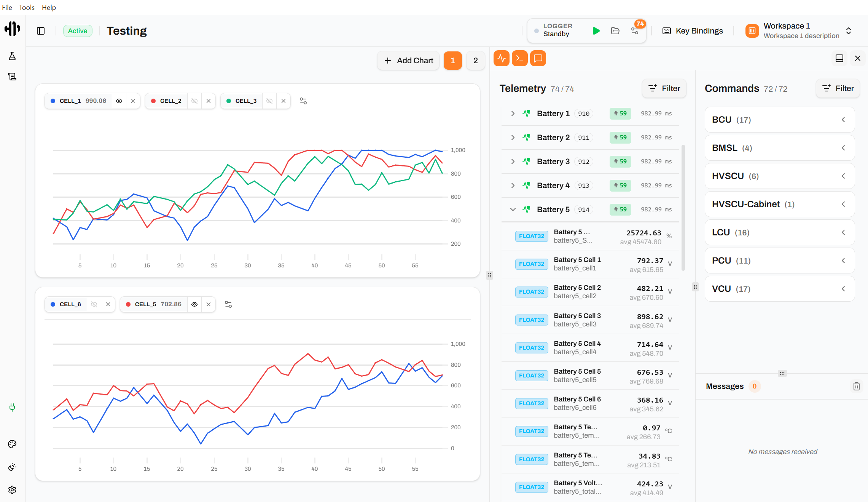Viewport: 868px width, 502px height.
Task: Open the theme palette icon in the sidebar
Action: click(x=12, y=444)
